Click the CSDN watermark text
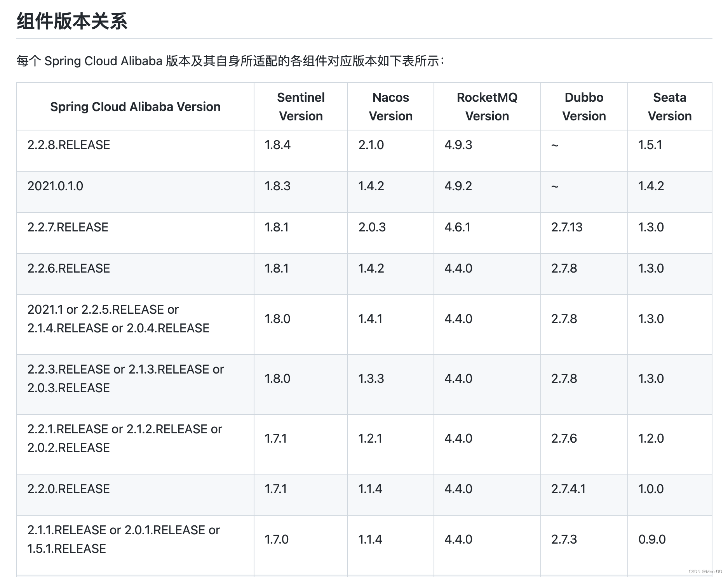Image resolution: width=728 pixels, height=577 pixels. pos(705,572)
